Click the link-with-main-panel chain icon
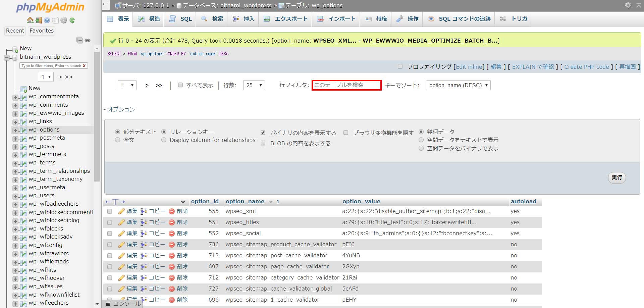 coord(88,40)
